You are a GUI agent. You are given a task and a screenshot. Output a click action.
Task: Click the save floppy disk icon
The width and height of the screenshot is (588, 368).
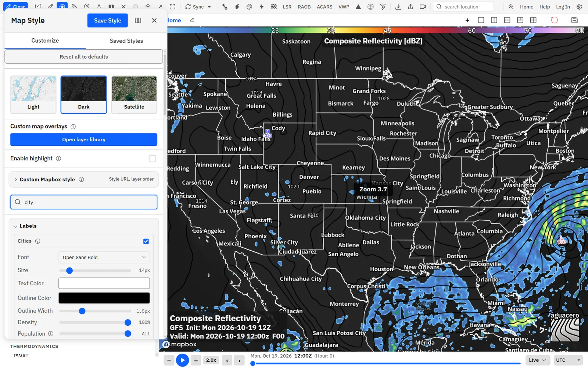(x=574, y=20)
